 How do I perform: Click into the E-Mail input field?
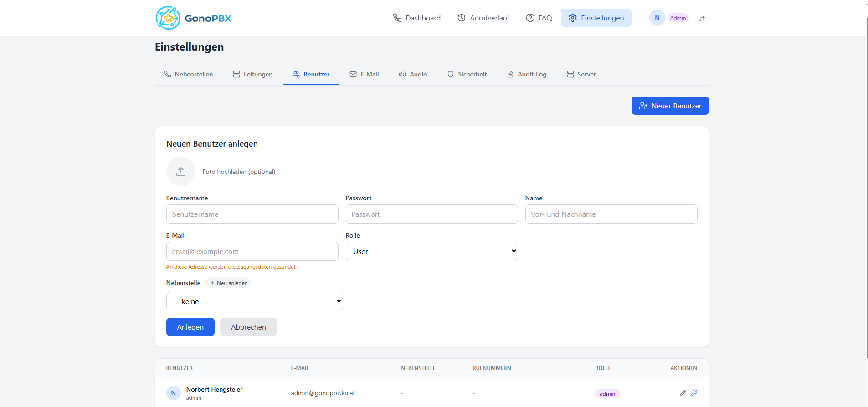[x=252, y=251]
